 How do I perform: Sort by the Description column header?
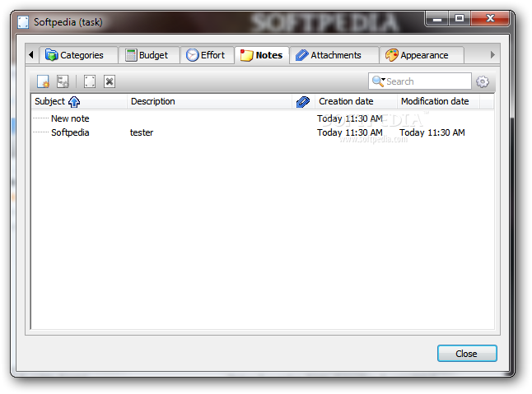(209, 101)
